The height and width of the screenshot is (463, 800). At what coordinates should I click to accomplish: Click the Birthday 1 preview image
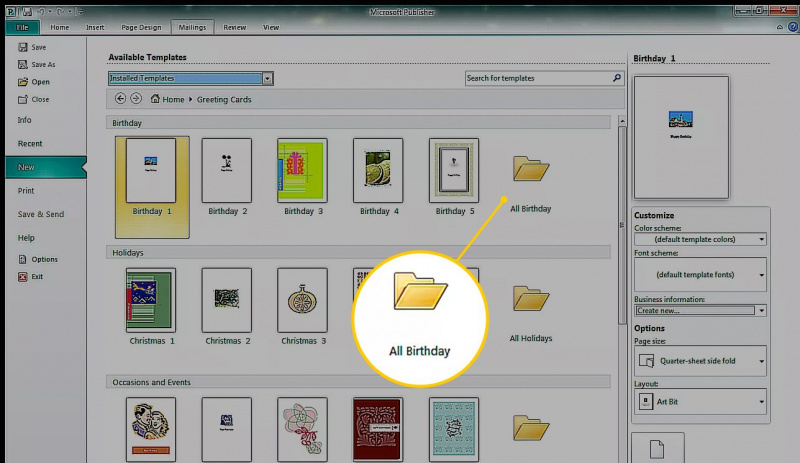point(681,137)
